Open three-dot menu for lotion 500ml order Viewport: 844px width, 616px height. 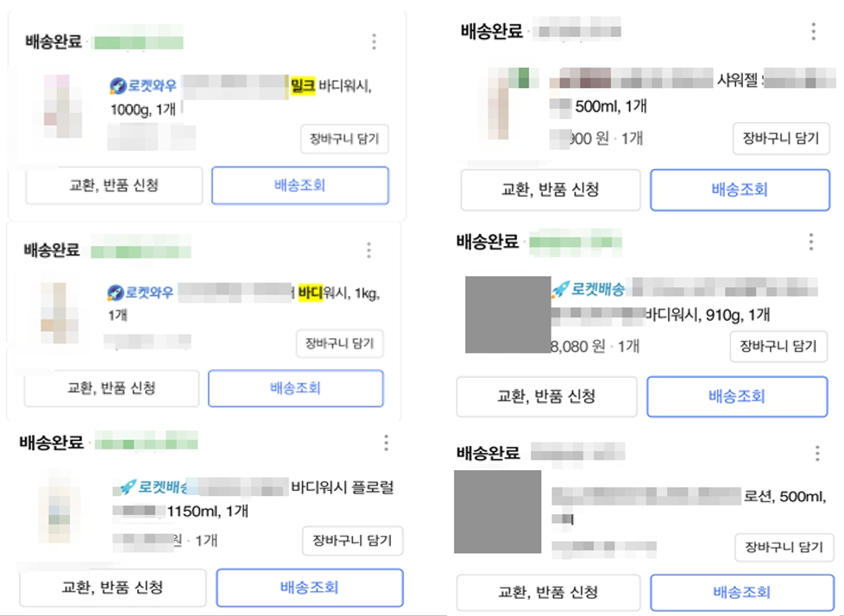pos(817,453)
